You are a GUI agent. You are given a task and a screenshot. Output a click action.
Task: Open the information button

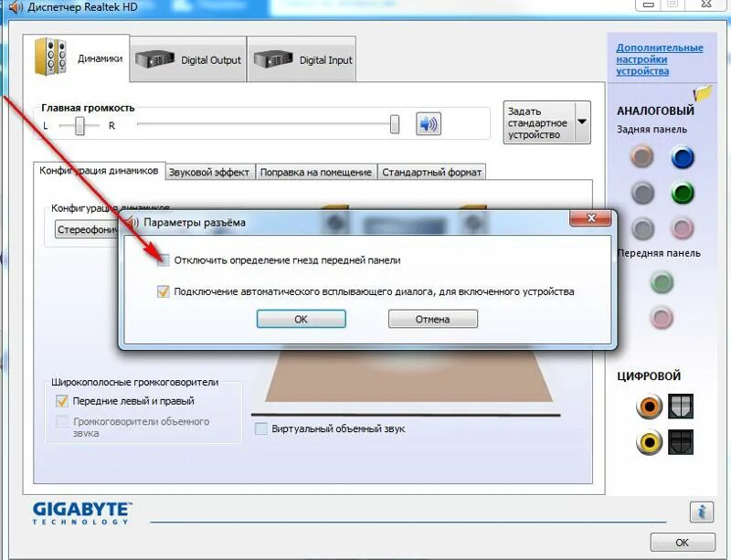coord(701,512)
